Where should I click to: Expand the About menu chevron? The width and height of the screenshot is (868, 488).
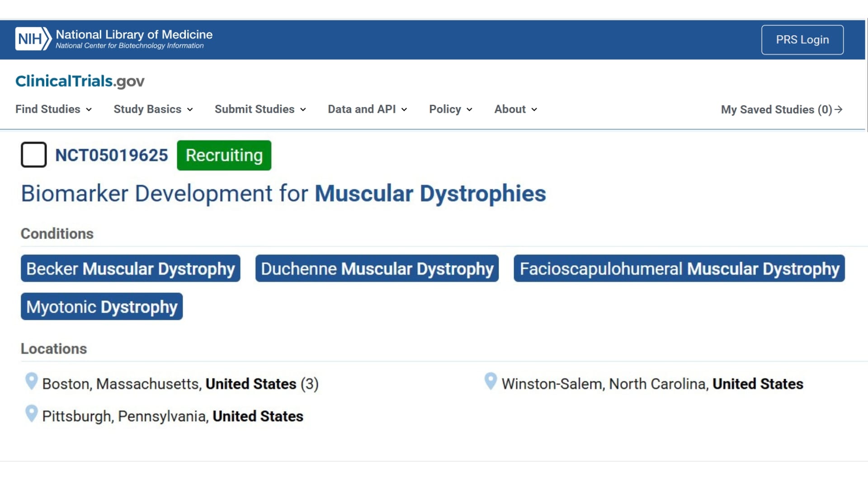click(x=534, y=109)
